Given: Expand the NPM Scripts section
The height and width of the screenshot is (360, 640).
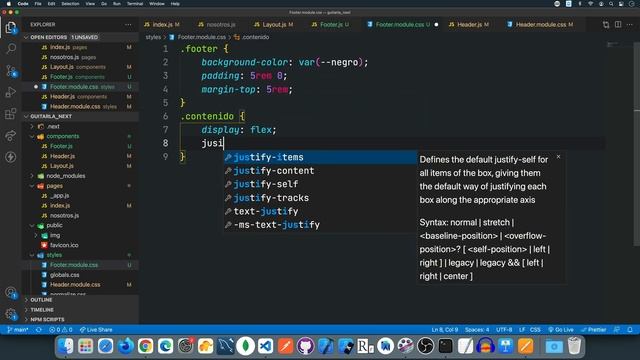Looking at the screenshot, I should (x=81, y=319).
